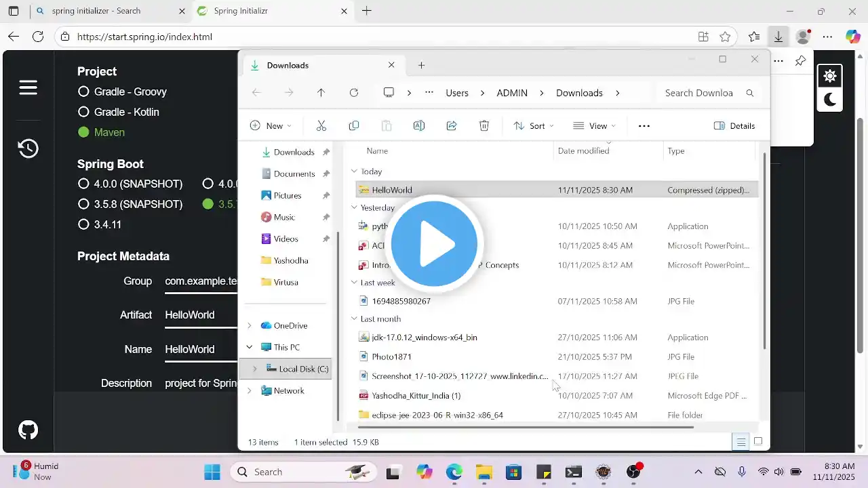Go to ADMIN in the breadcrumb path
Screen dimensions: 868x488
[512, 93]
